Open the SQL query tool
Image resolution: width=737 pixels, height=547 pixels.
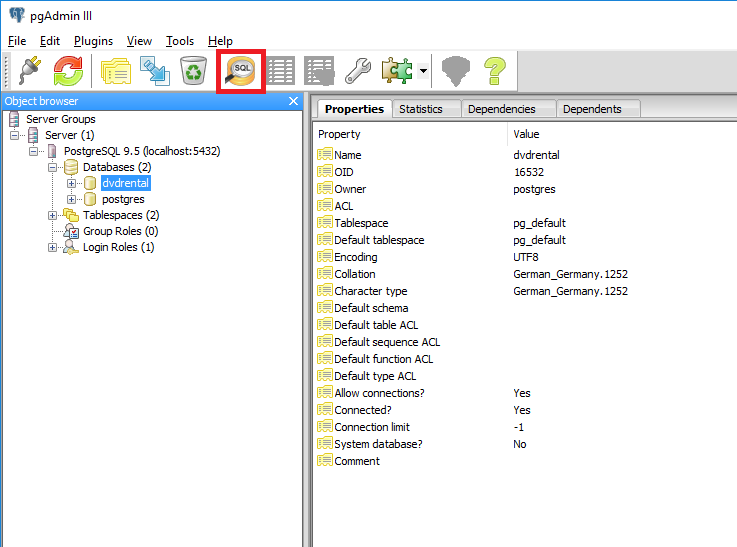pos(240,71)
